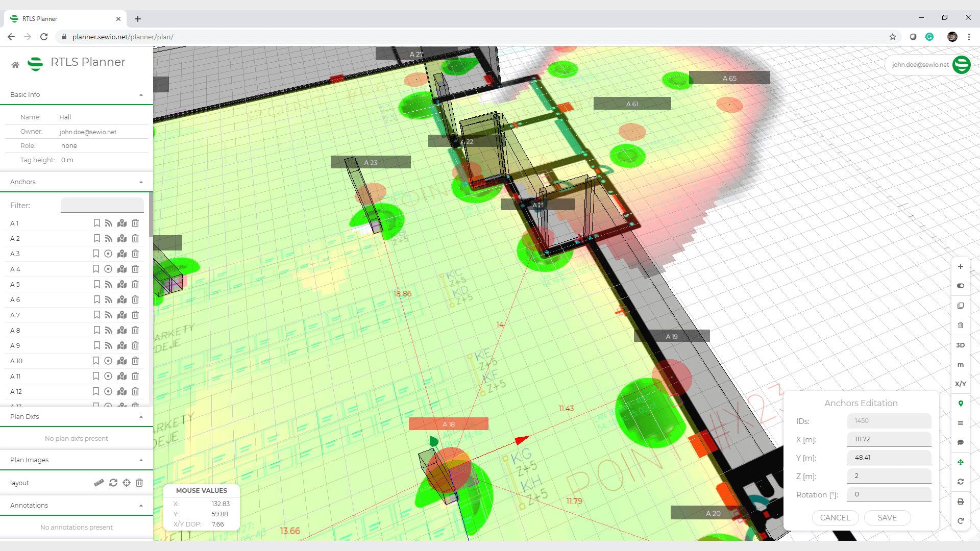Click the copy icon in right toolbar
Screen dimensions: 980x551
click(960, 306)
